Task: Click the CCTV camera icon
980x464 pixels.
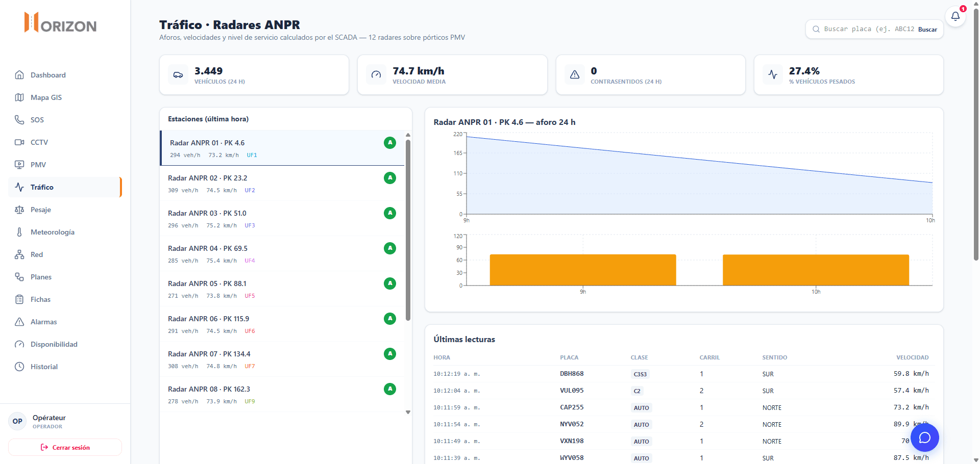Action: [19, 142]
